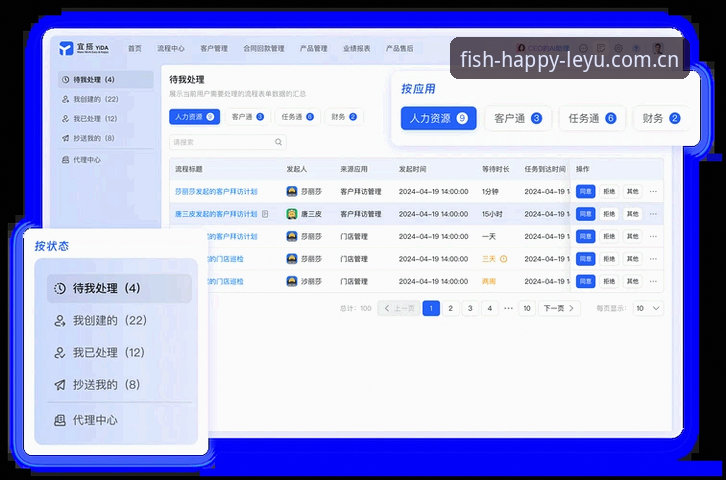Expand the pagination ellipsis between 4 and 10

coord(508,308)
